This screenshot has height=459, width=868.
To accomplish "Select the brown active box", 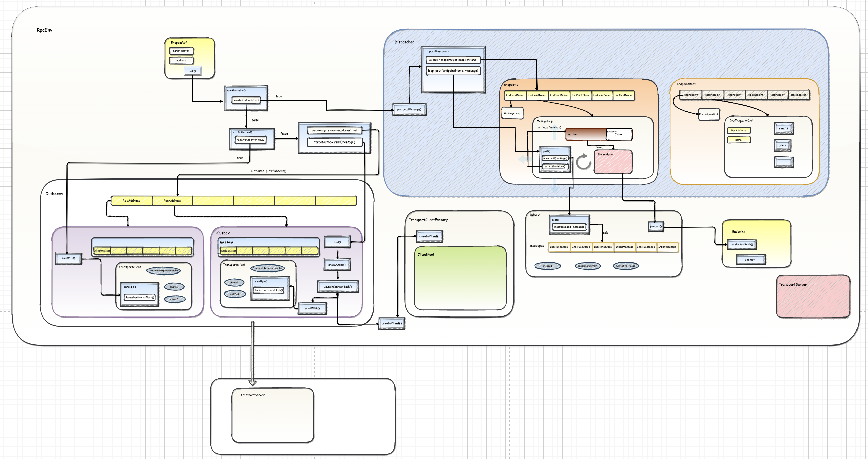I will point(586,134).
